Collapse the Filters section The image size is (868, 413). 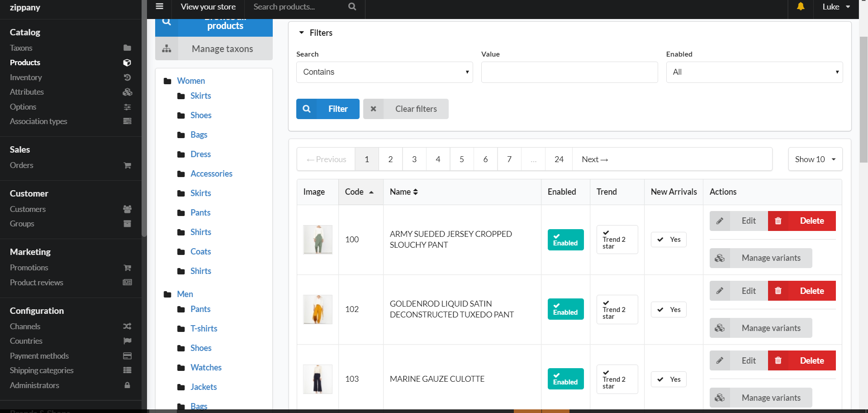[x=302, y=32]
